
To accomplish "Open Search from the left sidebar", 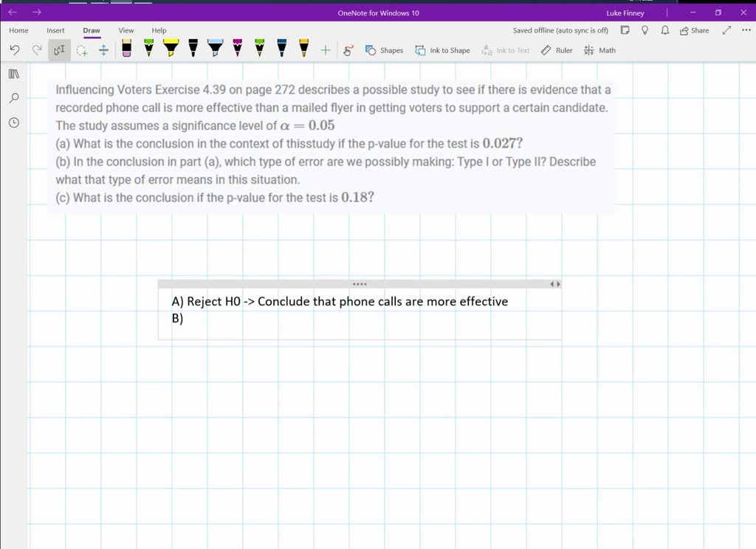I will point(13,98).
